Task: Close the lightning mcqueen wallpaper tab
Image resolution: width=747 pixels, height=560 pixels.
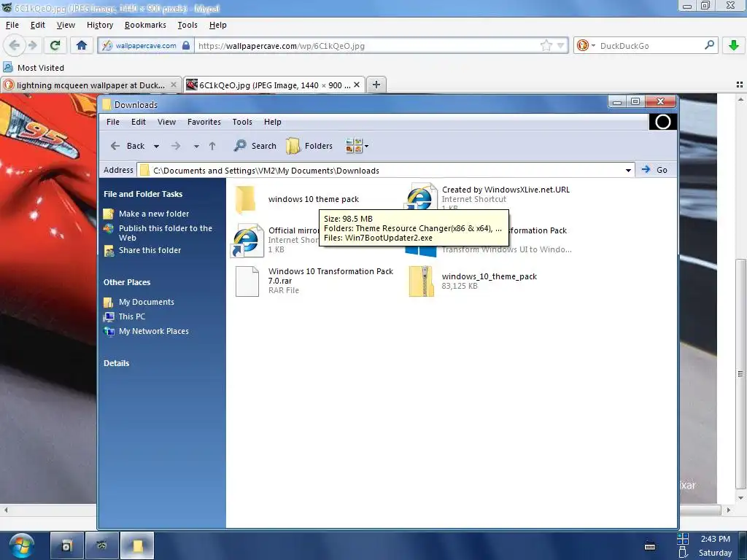Action: tap(174, 85)
